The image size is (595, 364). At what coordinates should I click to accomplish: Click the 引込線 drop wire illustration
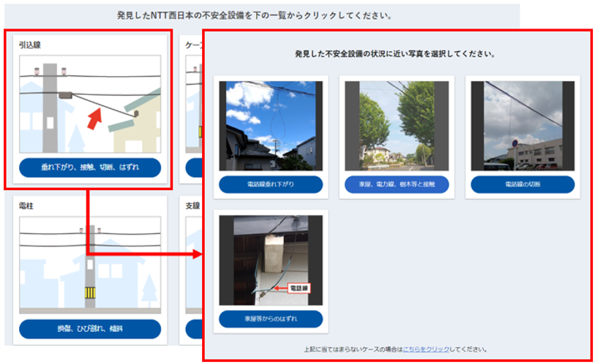pos(90,103)
